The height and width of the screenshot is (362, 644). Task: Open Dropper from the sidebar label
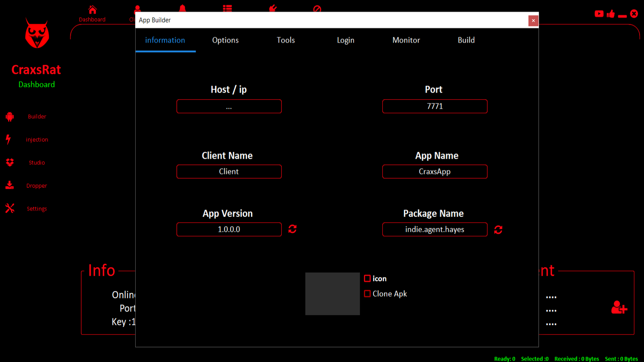(37, 186)
